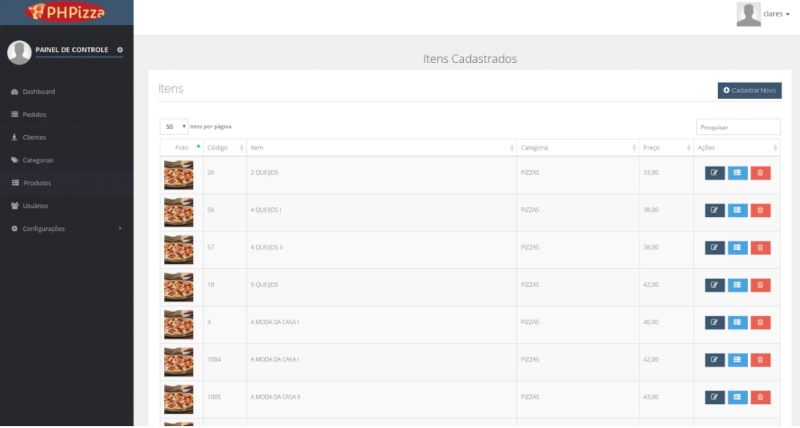Click the Cadastrar Novo button
The width and height of the screenshot is (800, 428).
(x=749, y=90)
